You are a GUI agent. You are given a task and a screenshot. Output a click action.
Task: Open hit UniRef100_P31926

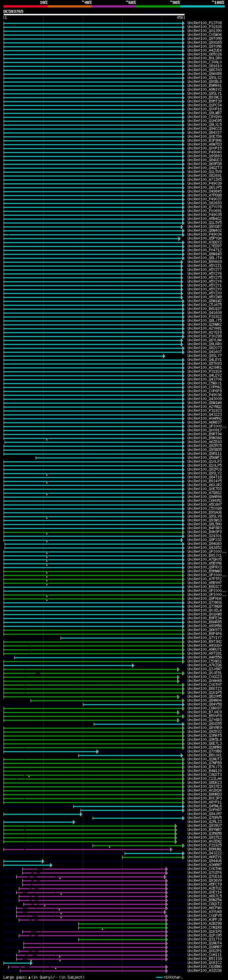(x=204, y=27)
